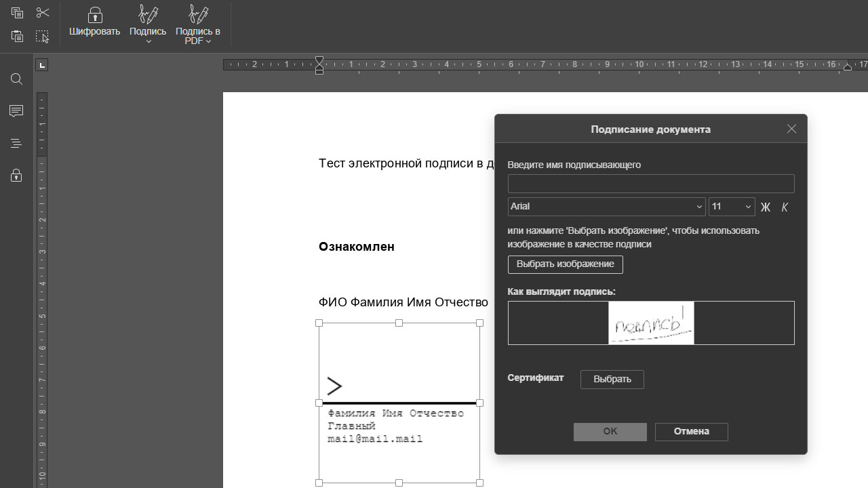Expand the Подпись dropdown arrow
Image resolution: width=868 pixels, height=488 pixels.
148,41
